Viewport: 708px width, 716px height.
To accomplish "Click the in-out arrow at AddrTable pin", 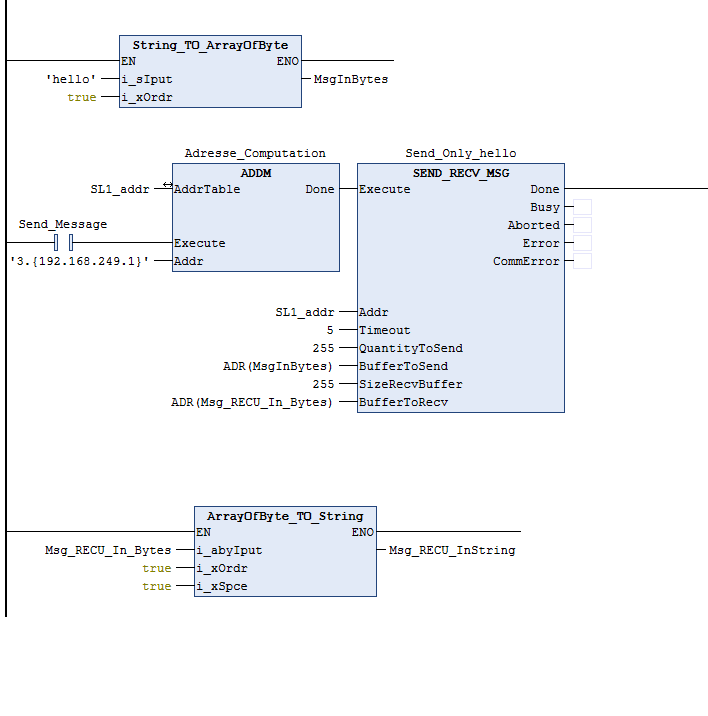I will 167,184.
